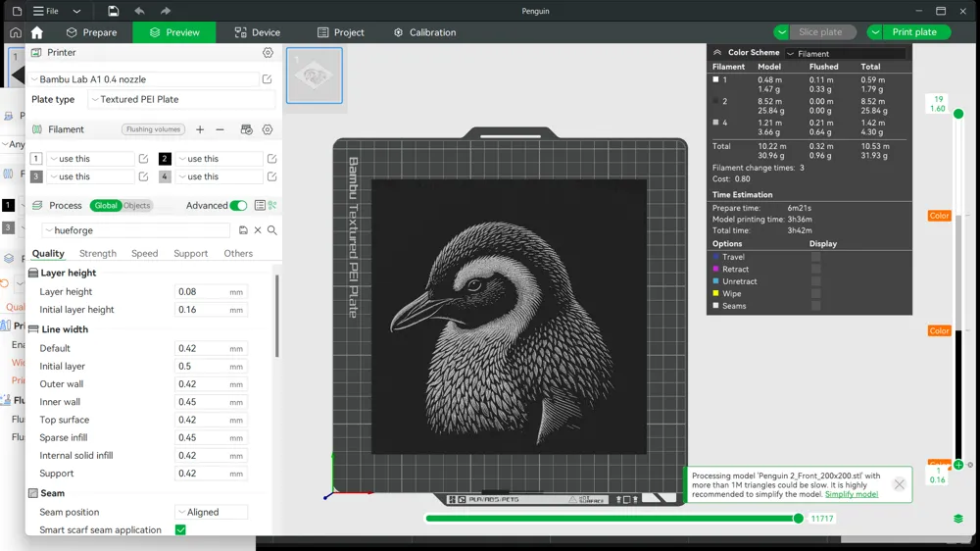Image resolution: width=980 pixels, height=551 pixels.
Task: Toggle the Advanced settings switch
Action: 238,205
